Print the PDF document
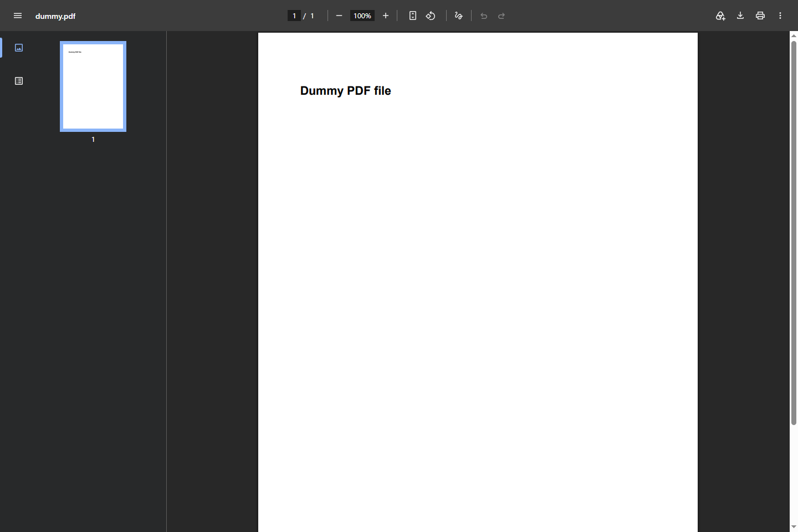 click(x=760, y=16)
